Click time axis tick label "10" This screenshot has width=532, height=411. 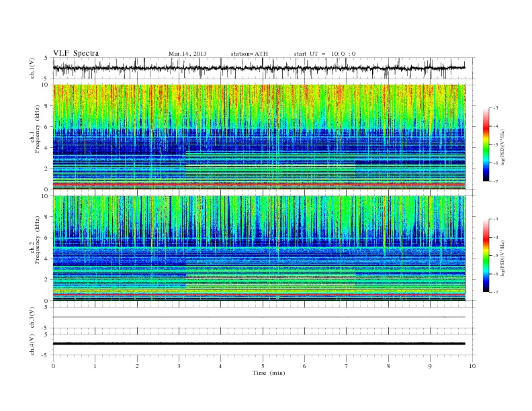[472, 366]
